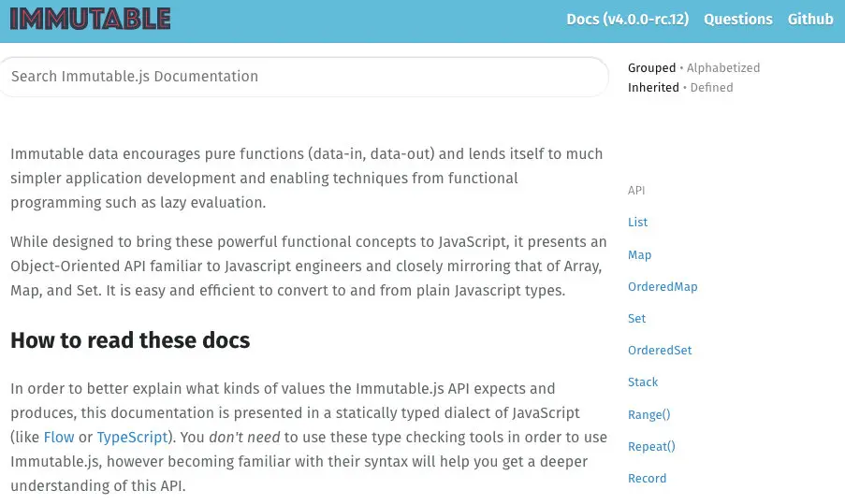The height and width of the screenshot is (504, 845).
Task: Open the Map API entry
Action: 639,254
